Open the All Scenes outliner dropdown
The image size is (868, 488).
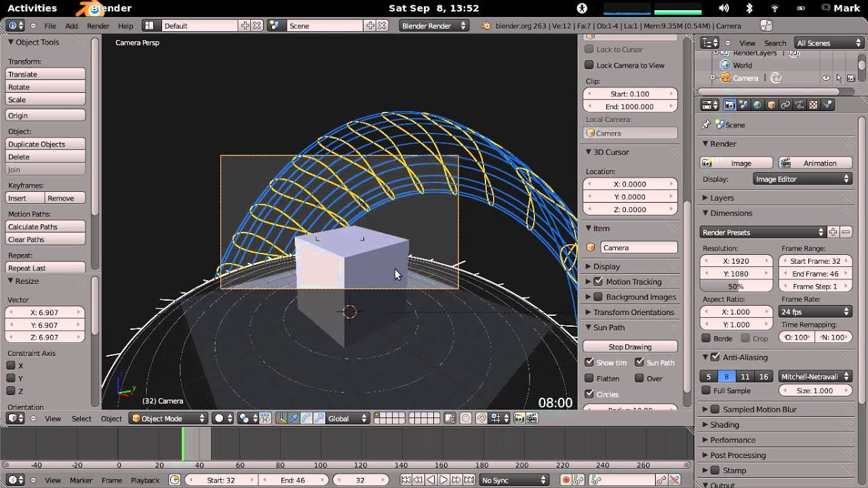click(x=829, y=43)
